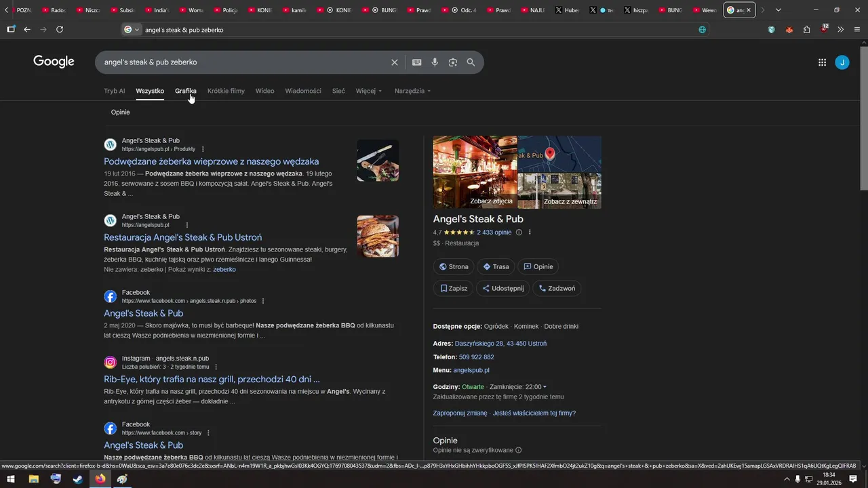Switch to the Sieć search tab

[338, 91]
